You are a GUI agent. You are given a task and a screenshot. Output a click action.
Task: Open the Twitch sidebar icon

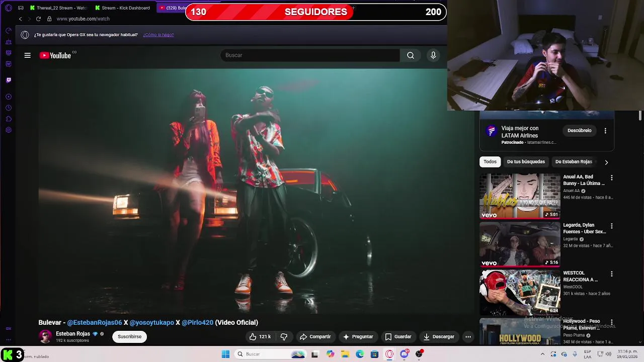9,80
